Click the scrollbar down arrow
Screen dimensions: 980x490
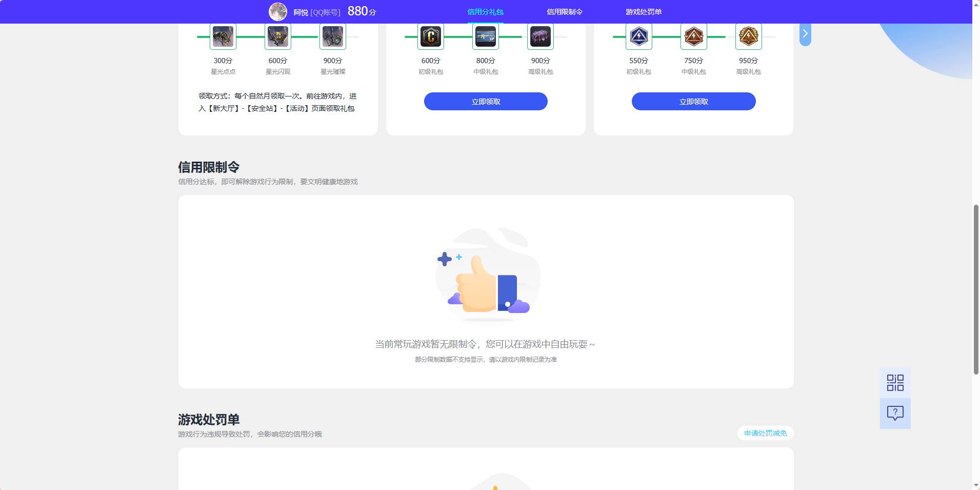(976, 485)
